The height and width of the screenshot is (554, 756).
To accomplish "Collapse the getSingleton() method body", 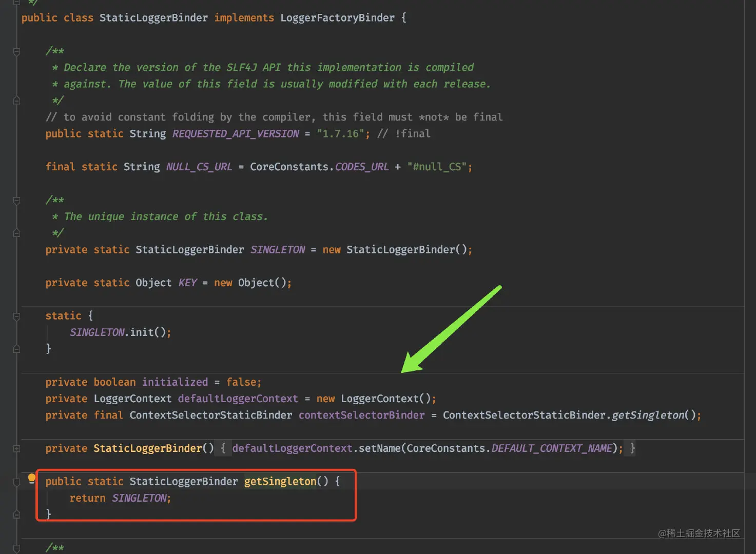I will click(16, 482).
